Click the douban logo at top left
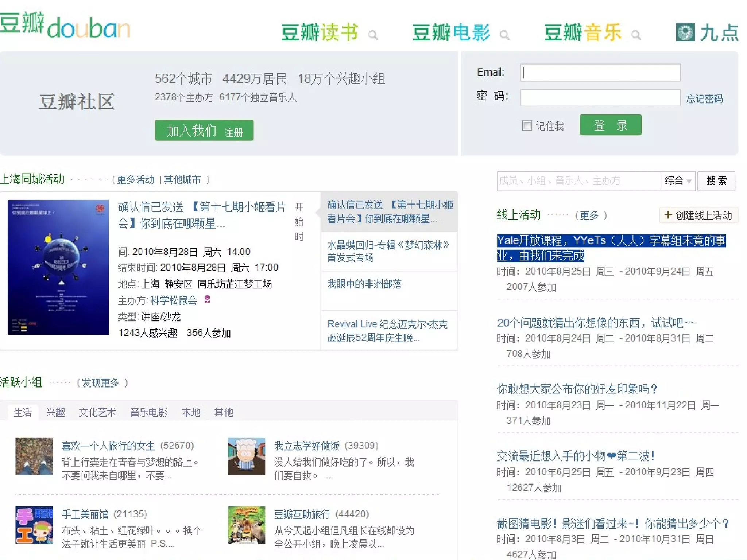Image resolution: width=747 pixels, height=560 pixels. pos(65,26)
